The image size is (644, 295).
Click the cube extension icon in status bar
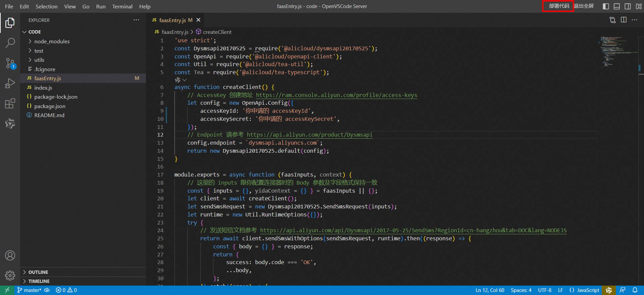[x=609, y=290]
